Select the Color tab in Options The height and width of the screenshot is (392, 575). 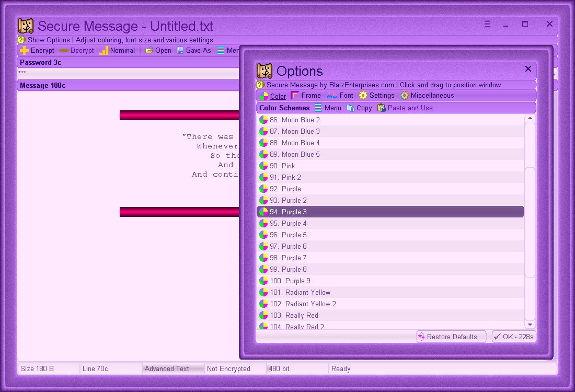click(272, 96)
